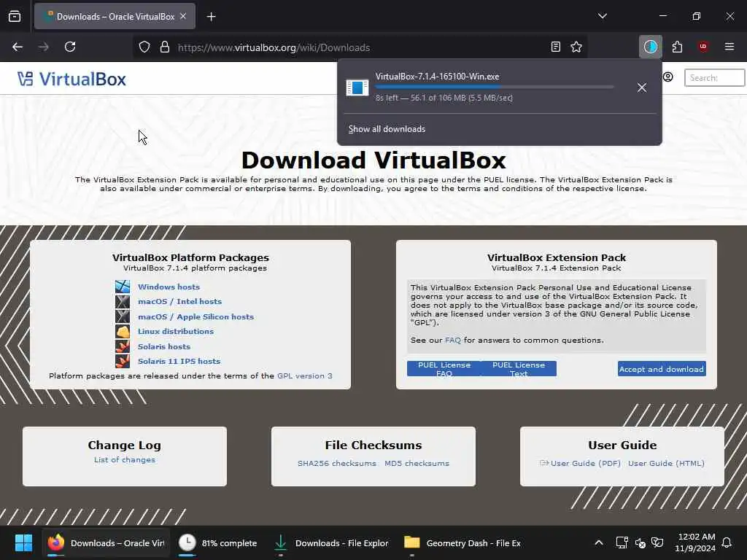Go back to the previous page
Screen dimensions: 747x560
coord(18,47)
